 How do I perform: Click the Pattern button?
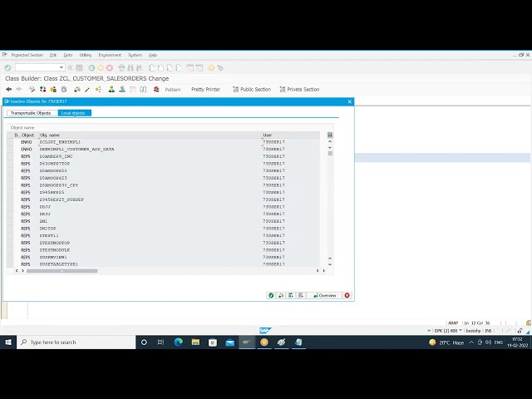(x=173, y=90)
